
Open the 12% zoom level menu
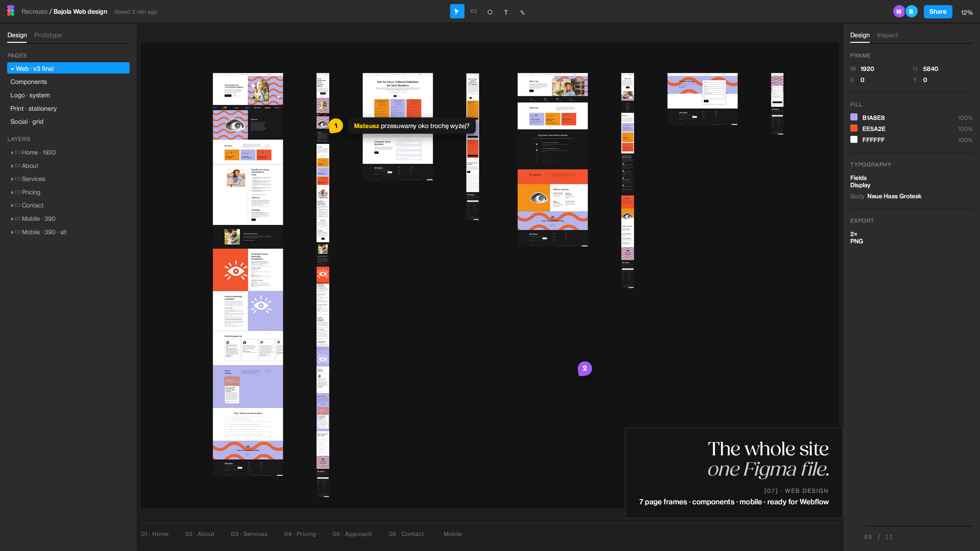click(x=966, y=12)
